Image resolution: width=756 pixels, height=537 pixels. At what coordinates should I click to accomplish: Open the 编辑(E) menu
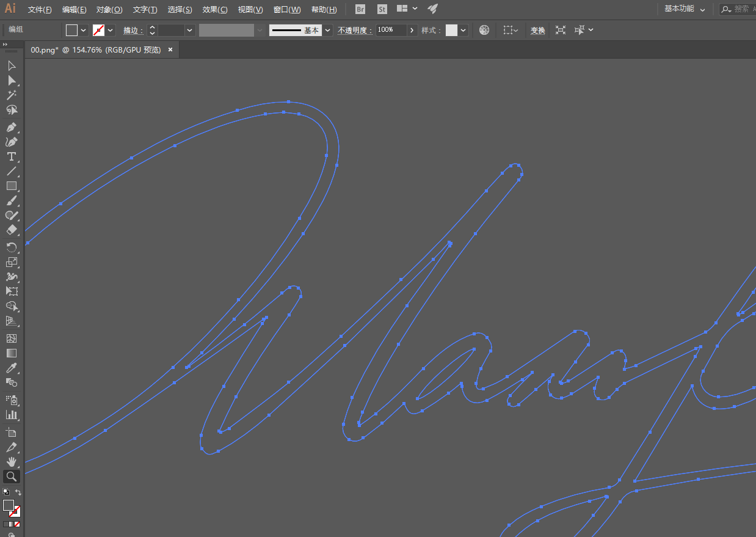point(74,10)
